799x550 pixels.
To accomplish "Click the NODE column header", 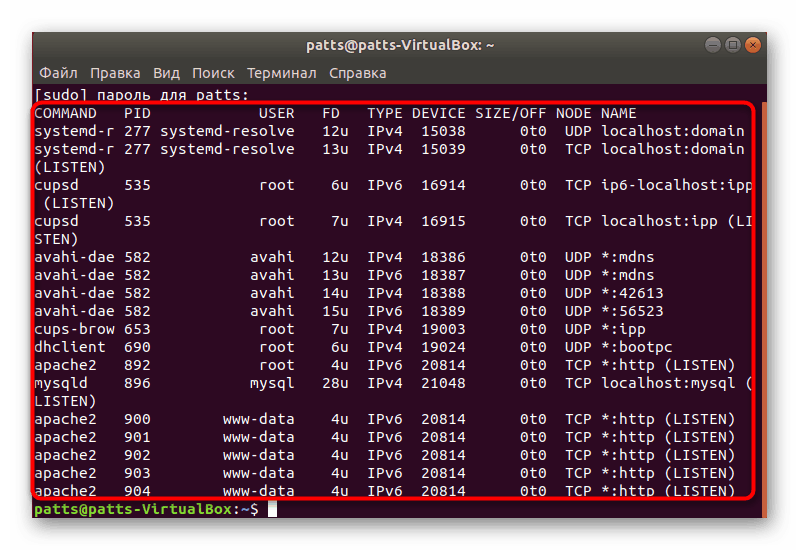I will pos(573,113).
